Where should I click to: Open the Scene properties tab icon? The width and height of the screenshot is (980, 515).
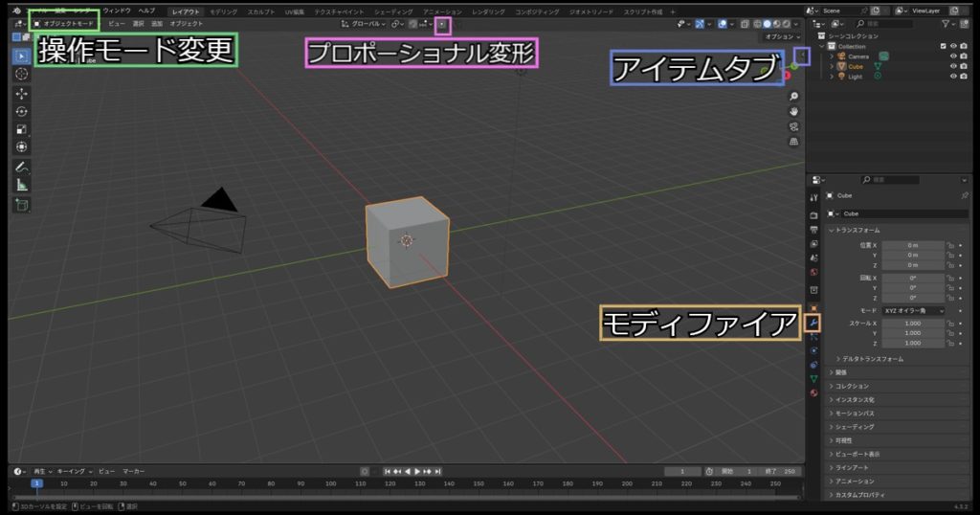click(813, 257)
